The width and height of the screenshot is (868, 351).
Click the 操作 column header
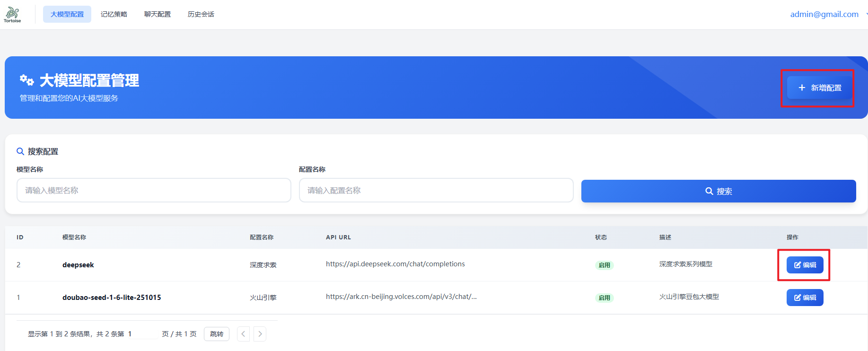coord(792,237)
